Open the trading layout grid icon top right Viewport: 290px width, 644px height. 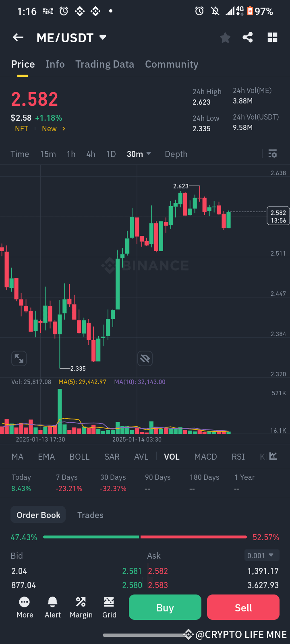pyautogui.click(x=272, y=37)
